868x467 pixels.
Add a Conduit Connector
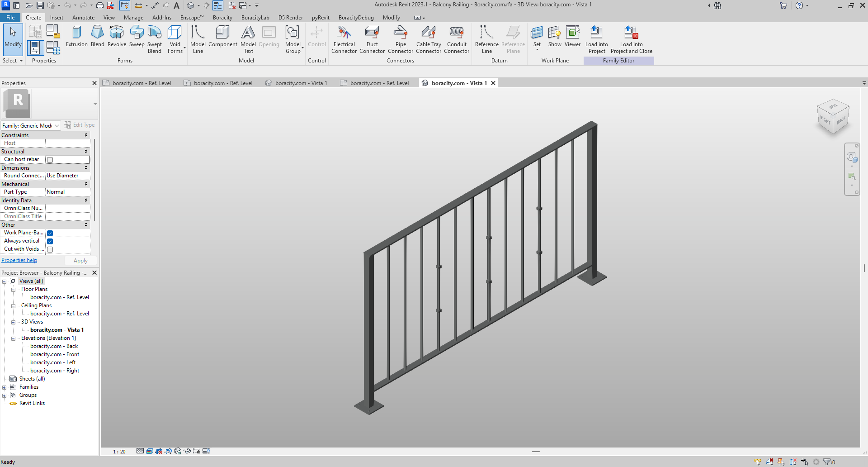[x=457, y=39]
